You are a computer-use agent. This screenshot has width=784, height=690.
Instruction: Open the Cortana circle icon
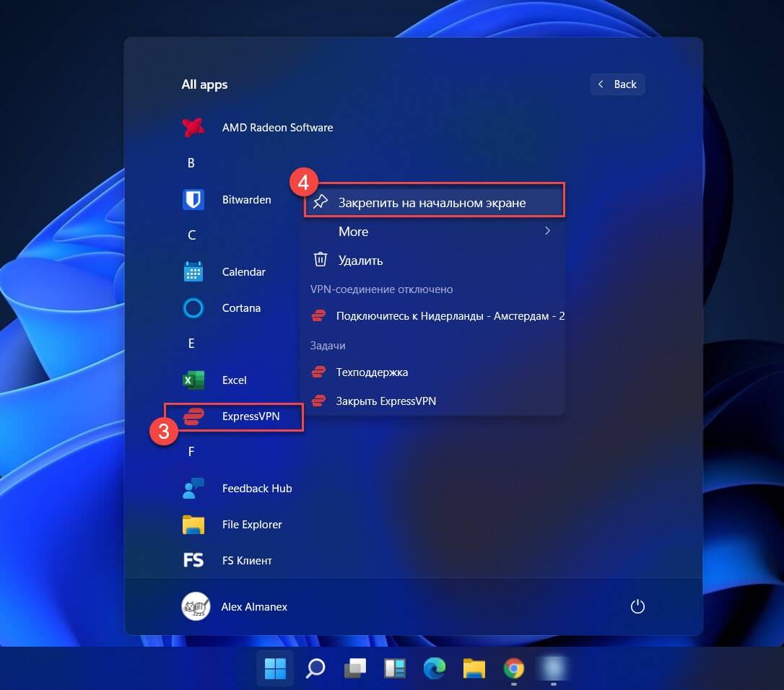coord(193,308)
